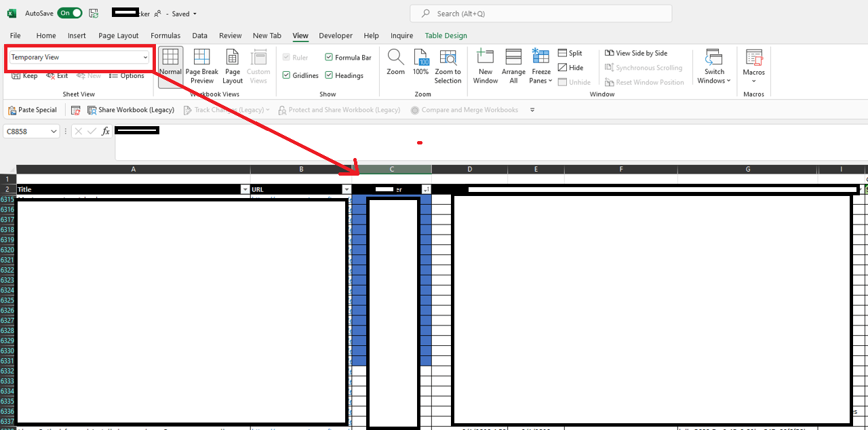Screen dimensions: 868x430
Task: Click the Insert Function fx button
Action: [106, 132]
